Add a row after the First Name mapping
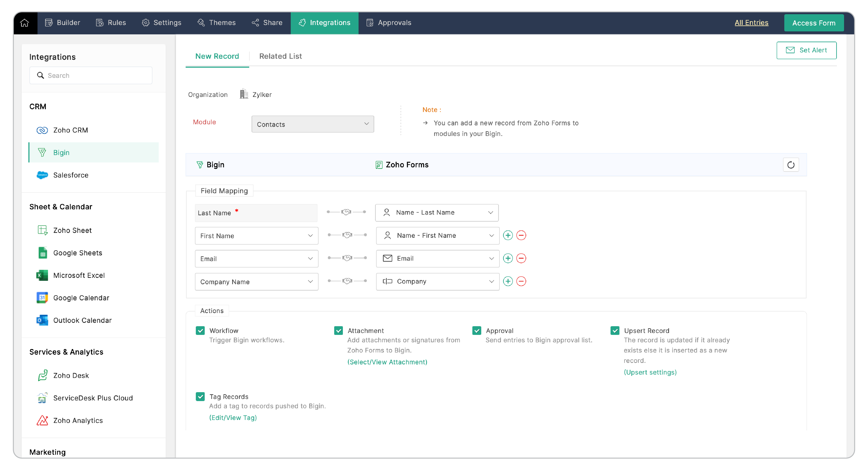Screen dimensions: 868x470 pyautogui.click(x=508, y=235)
